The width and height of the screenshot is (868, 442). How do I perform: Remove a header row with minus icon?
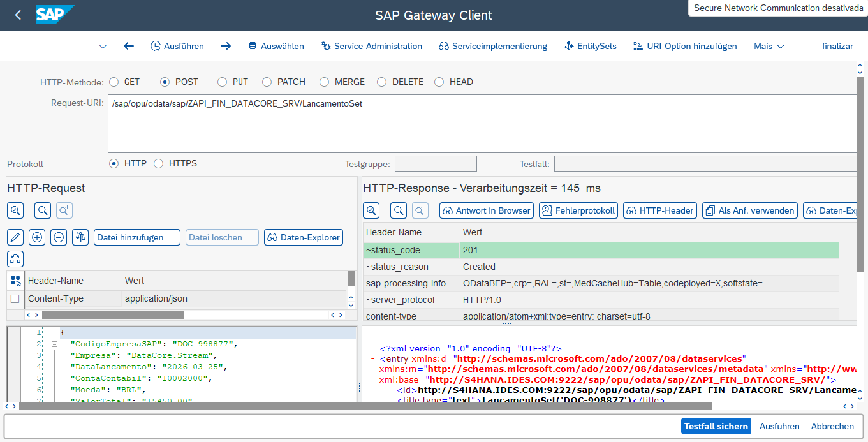59,237
